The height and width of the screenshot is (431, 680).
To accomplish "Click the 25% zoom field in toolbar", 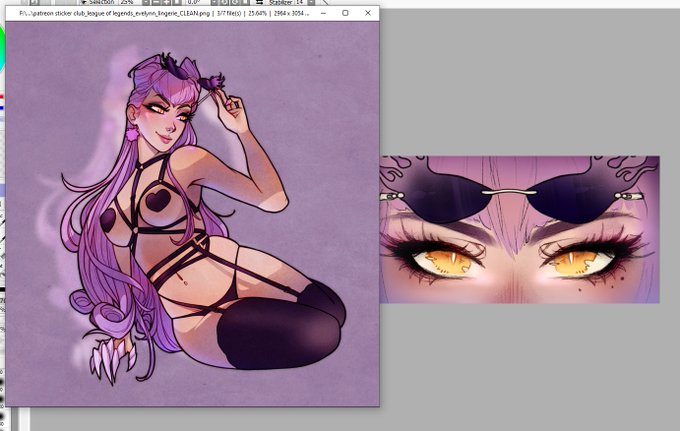I will pyautogui.click(x=129, y=3).
